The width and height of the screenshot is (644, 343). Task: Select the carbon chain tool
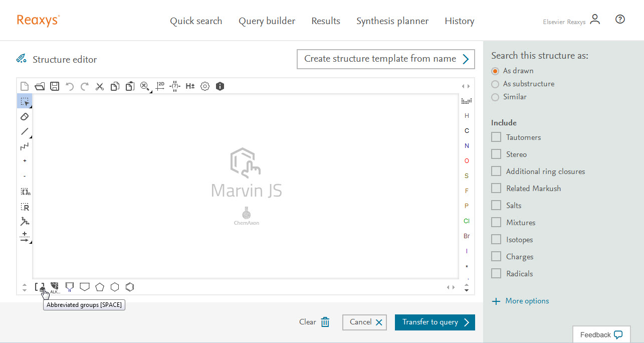pyautogui.click(x=25, y=146)
